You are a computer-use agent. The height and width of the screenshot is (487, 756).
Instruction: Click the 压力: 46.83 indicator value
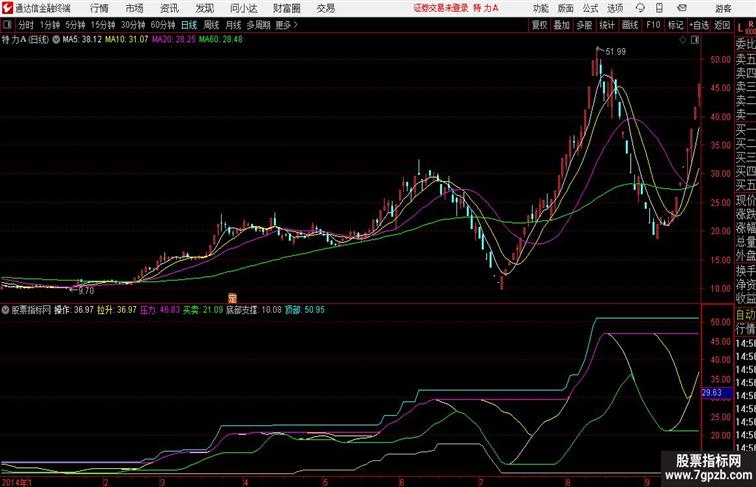(x=160, y=310)
